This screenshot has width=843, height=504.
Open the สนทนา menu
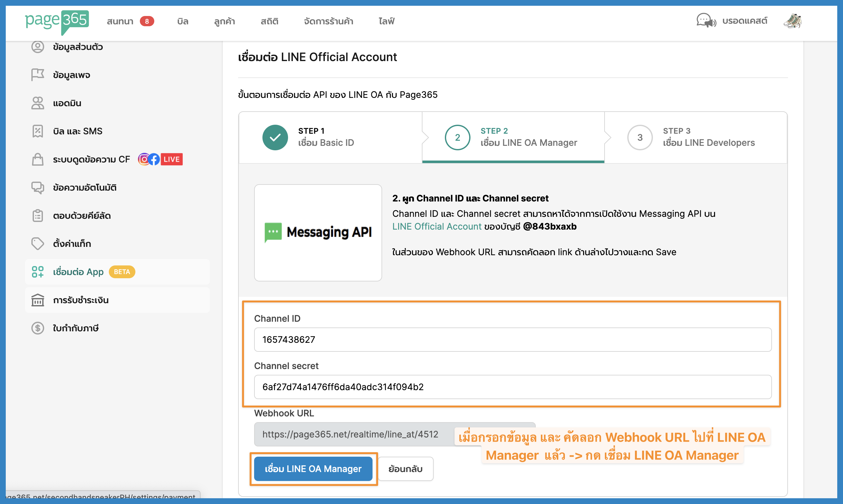point(120,21)
